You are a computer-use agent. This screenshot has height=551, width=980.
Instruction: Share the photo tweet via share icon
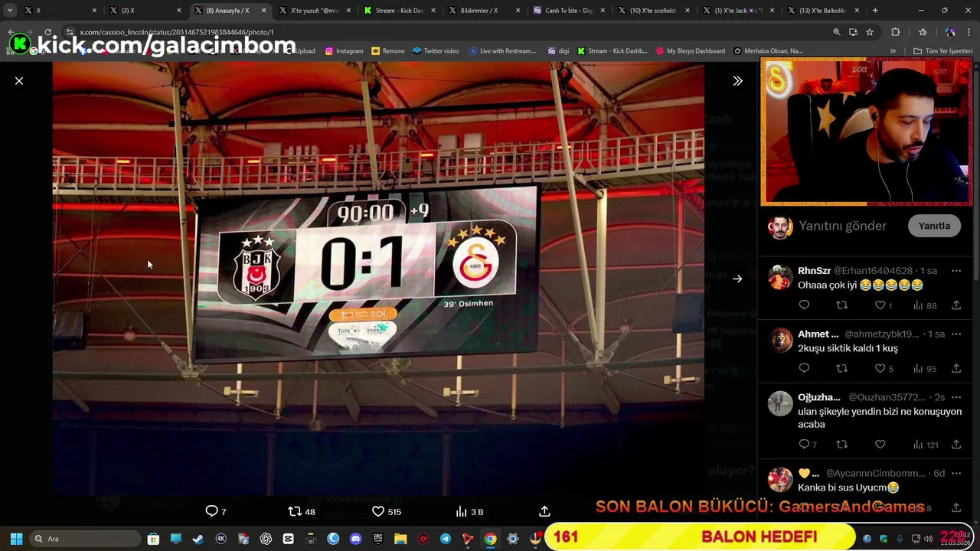544,511
